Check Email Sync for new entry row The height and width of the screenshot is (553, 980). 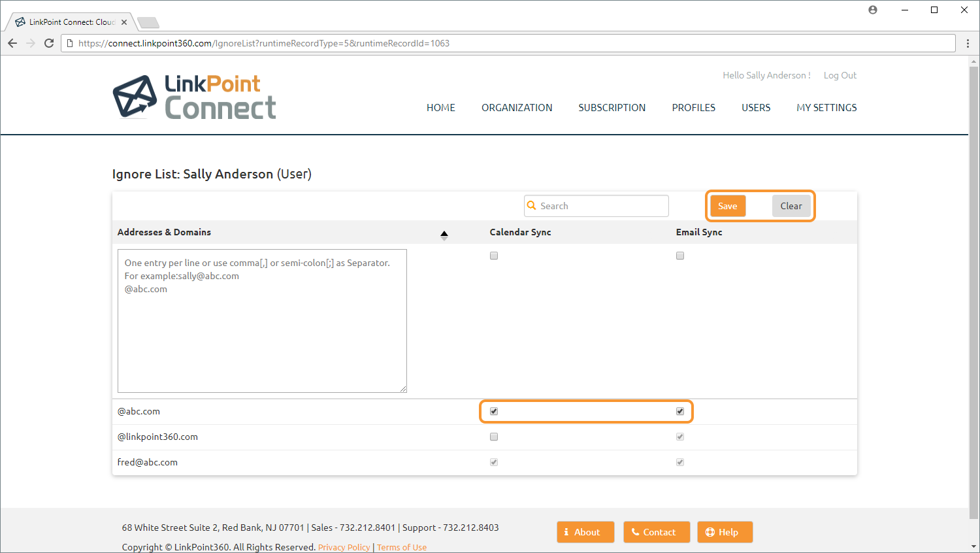(x=680, y=256)
